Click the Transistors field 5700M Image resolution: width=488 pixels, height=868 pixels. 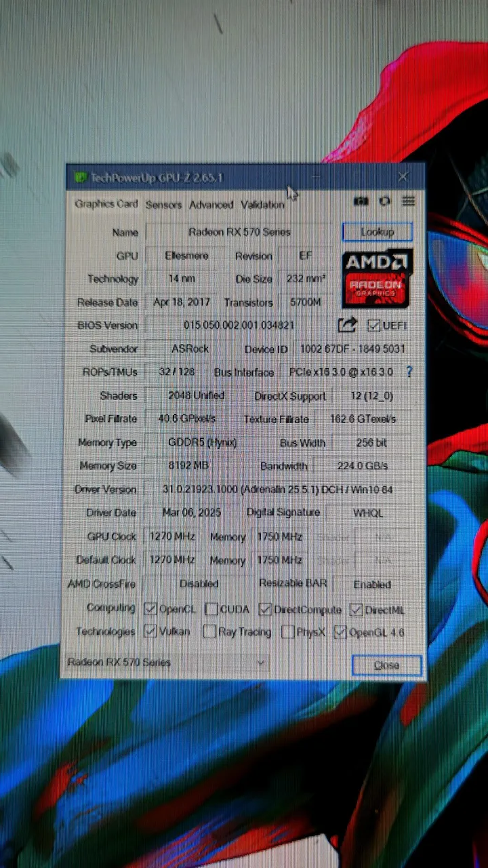pyautogui.click(x=306, y=302)
